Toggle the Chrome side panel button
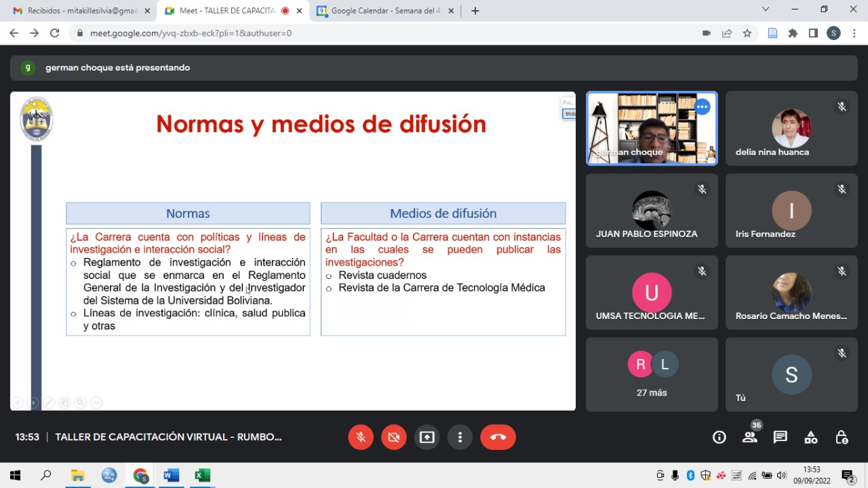 (x=813, y=33)
